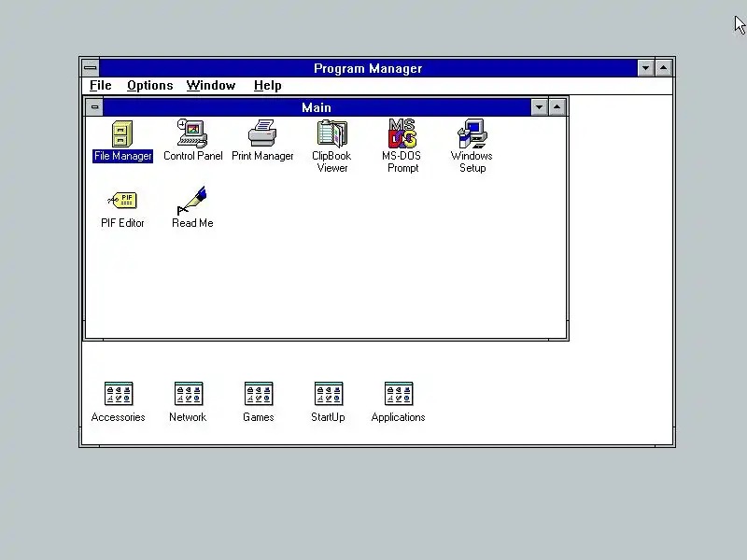Click the ClipBook Viewer label text

click(331, 161)
